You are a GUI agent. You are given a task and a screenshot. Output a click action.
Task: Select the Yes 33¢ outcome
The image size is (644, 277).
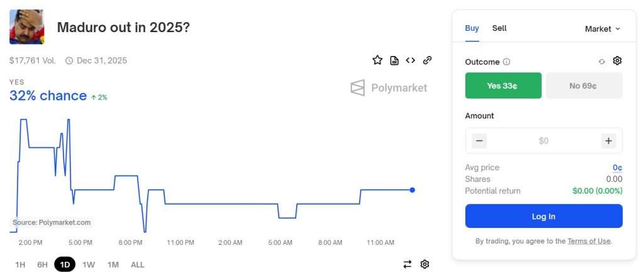(503, 86)
